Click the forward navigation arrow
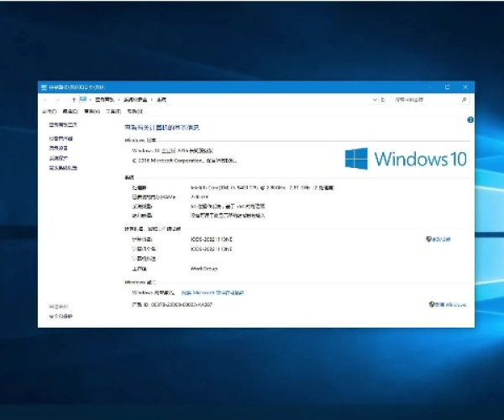This screenshot has height=420, width=504. 57,100
